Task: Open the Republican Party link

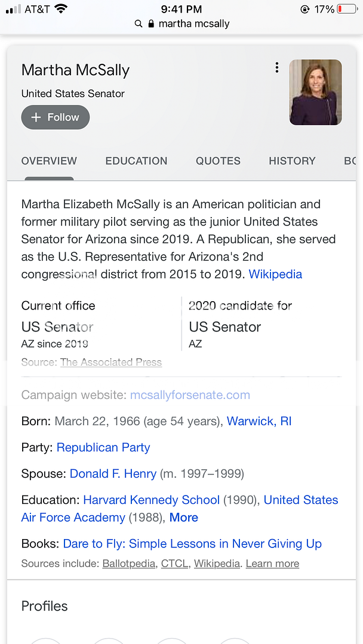Action: click(103, 447)
